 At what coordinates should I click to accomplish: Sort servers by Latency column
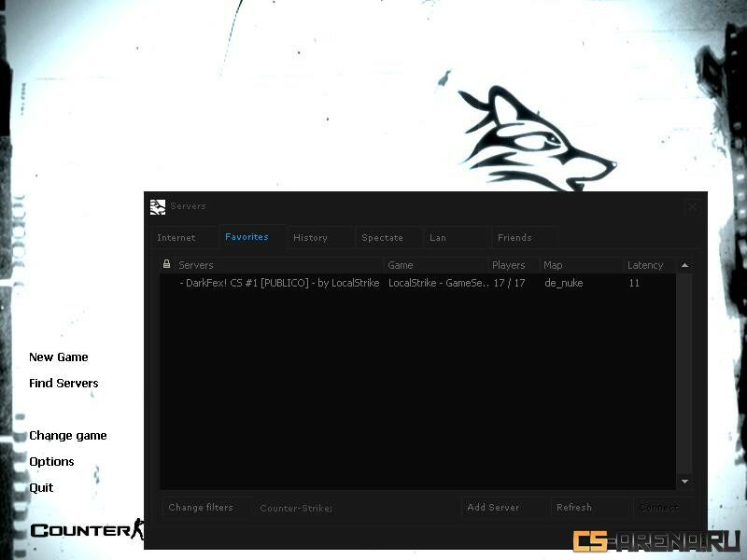pyautogui.click(x=645, y=265)
